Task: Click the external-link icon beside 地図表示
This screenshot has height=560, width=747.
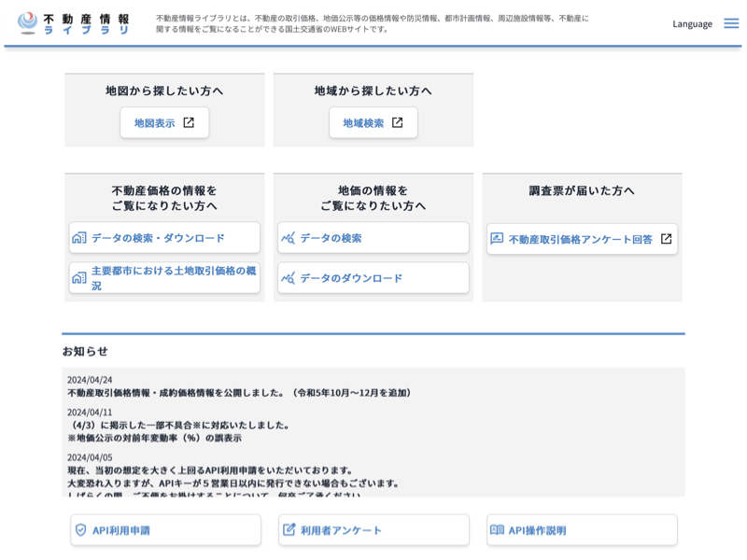Action: [189, 122]
